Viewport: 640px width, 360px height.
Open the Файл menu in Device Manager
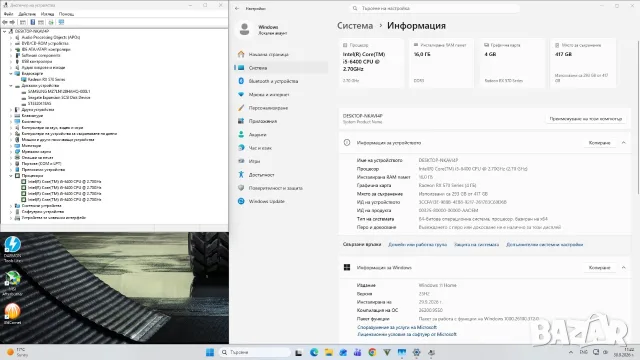click(8, 14)
